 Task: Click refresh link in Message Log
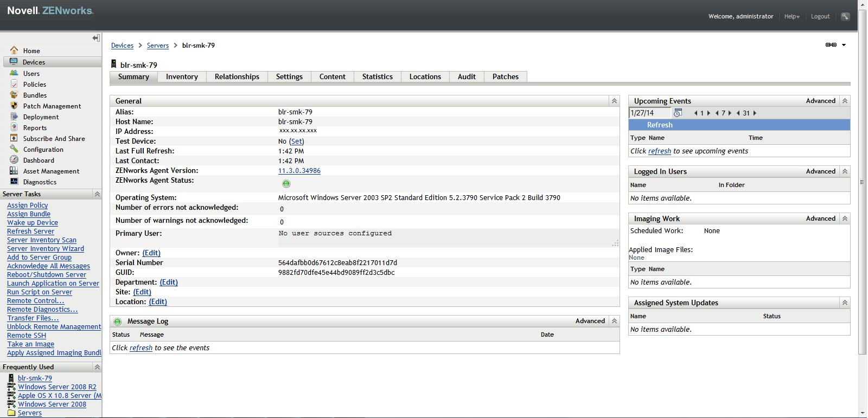[x=141, y=348]
